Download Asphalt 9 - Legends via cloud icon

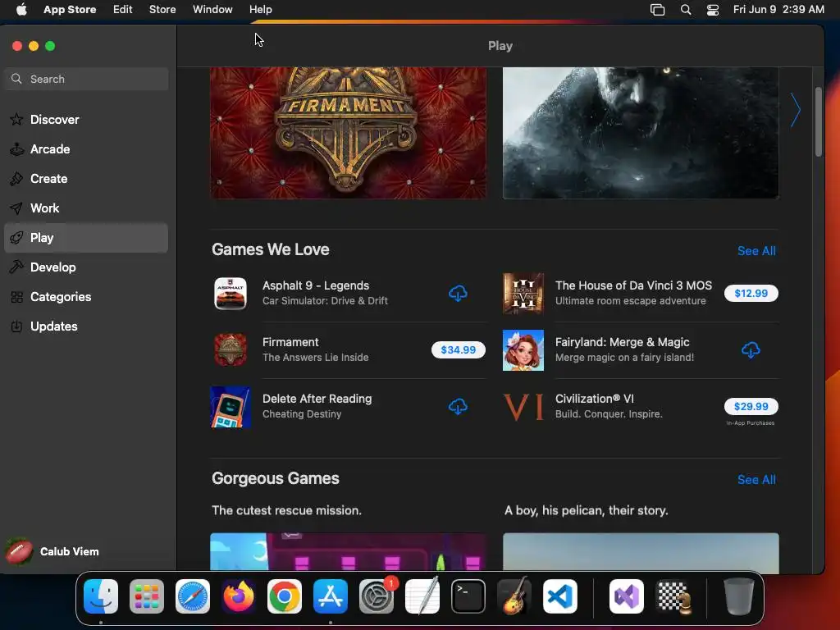pos(458,293)
